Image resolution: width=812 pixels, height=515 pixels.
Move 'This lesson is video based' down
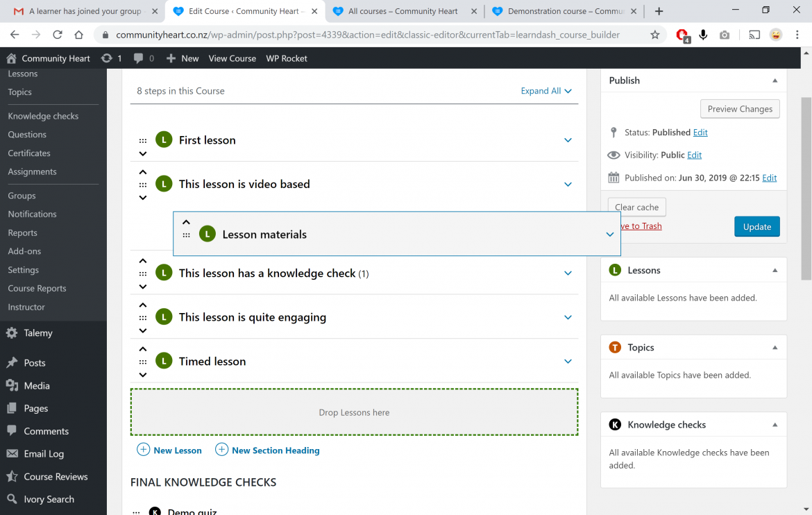[x=143, y=198]
